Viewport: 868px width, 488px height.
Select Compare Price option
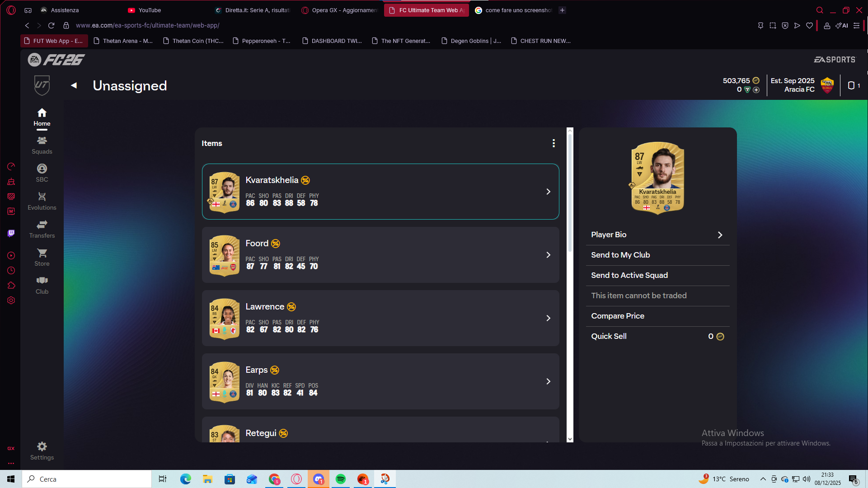[617, 316]
